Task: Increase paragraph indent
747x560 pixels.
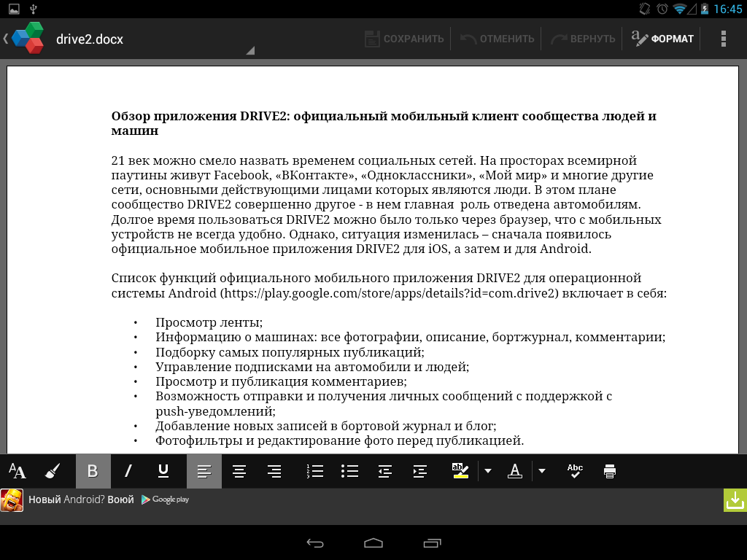Action: click(419, 471)
